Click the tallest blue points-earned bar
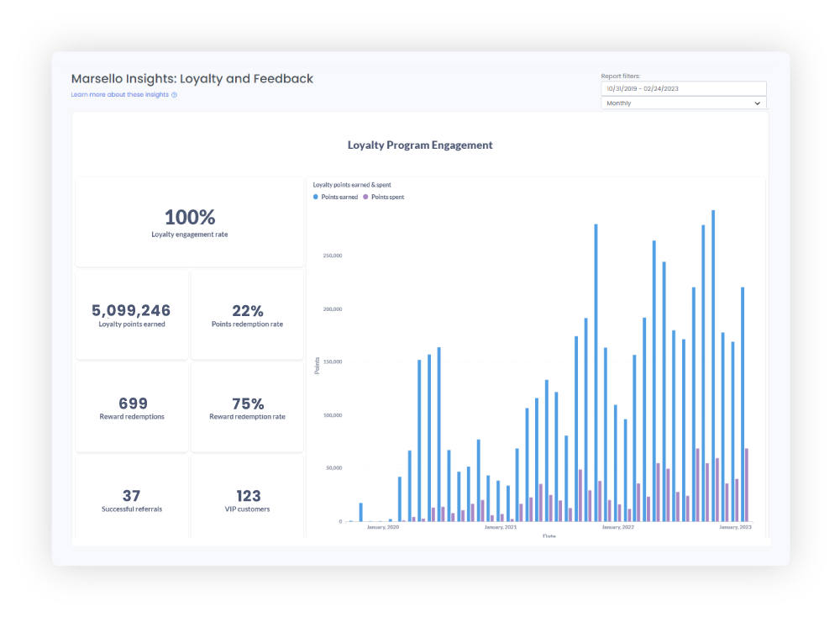Screen dimensions: 840x617 [713, 366]
